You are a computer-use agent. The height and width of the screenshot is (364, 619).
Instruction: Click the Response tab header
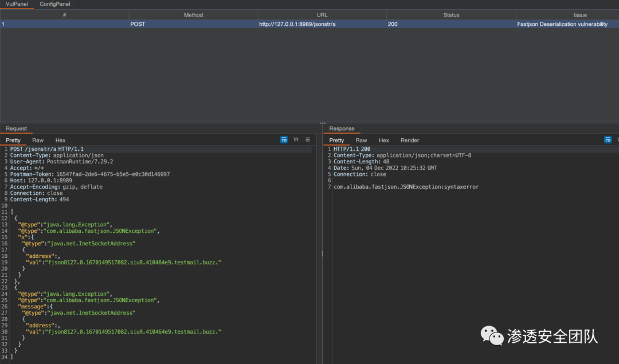pos(342,129)
